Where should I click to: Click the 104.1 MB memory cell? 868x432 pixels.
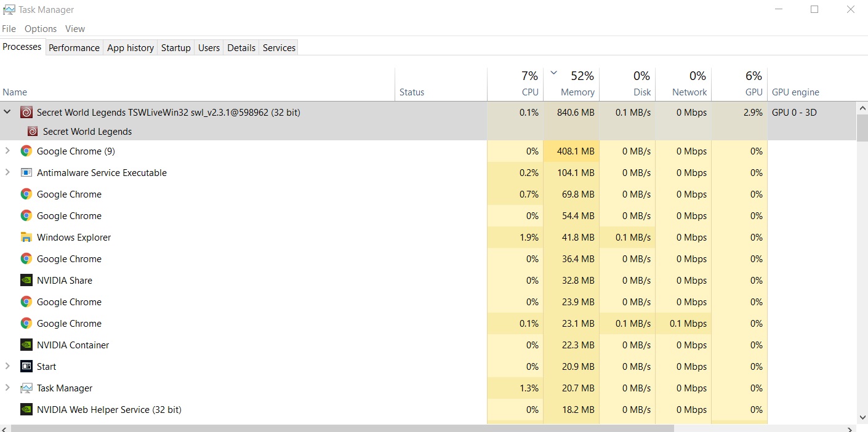[571, 173]
